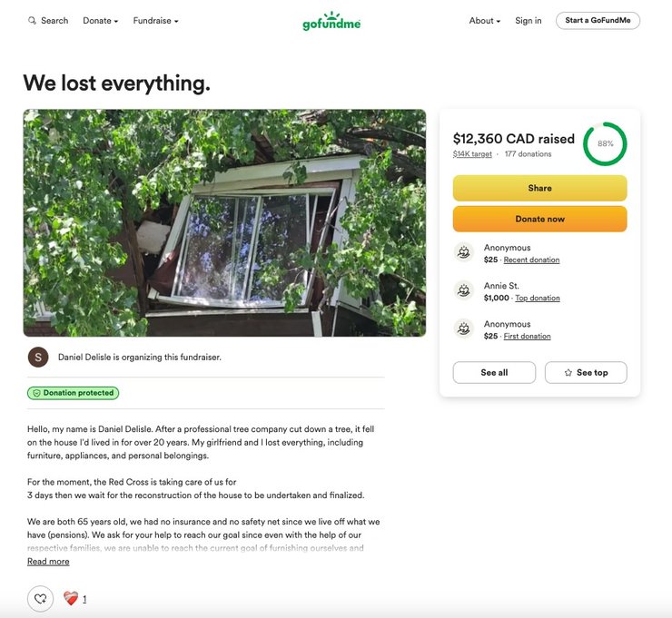This screenshot has width=672, height=618.
Task: Click the yellow Share button
Action: point(539,188)
